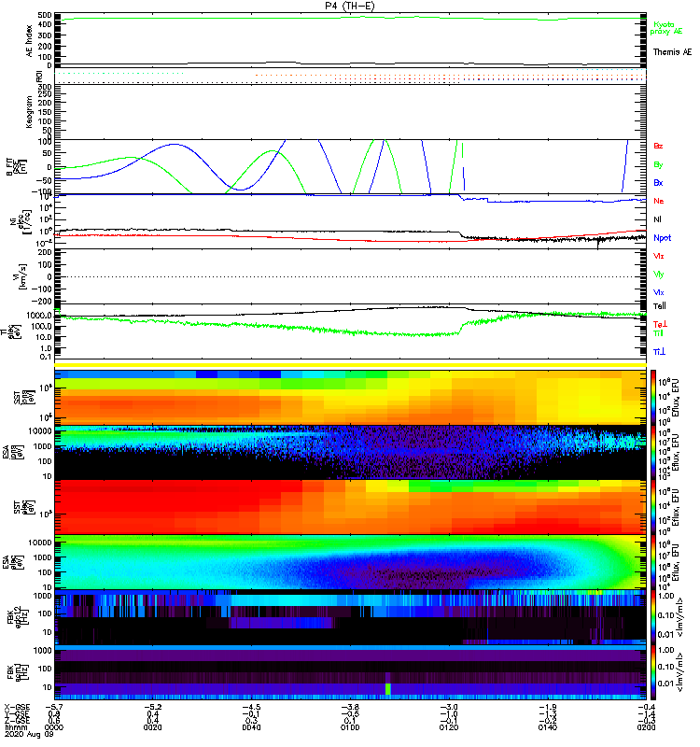
Task: Pick the black "Ni" density legend label
Action: [658, 219]
